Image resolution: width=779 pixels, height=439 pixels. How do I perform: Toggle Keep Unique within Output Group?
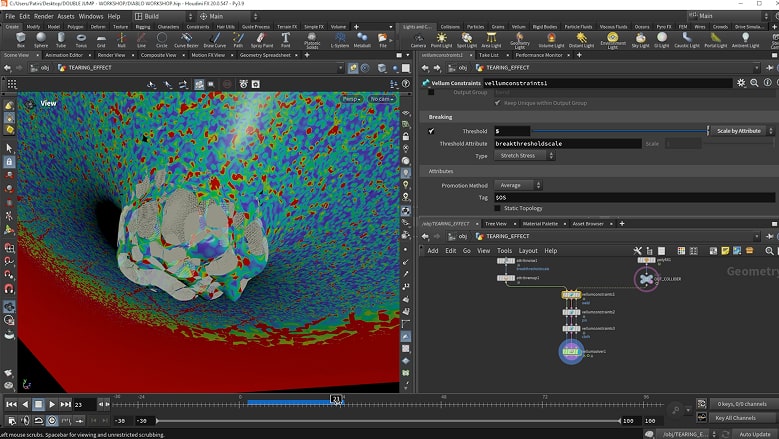(x=497, y=103)
